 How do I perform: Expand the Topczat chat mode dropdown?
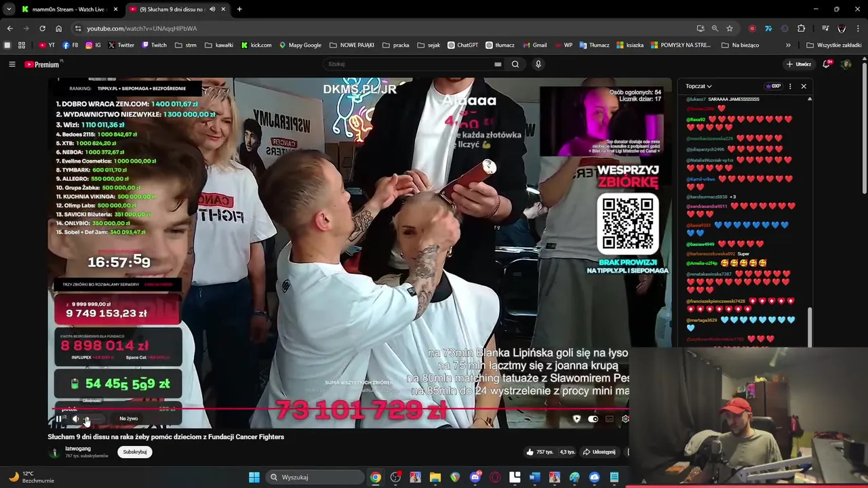pos(698,86)
